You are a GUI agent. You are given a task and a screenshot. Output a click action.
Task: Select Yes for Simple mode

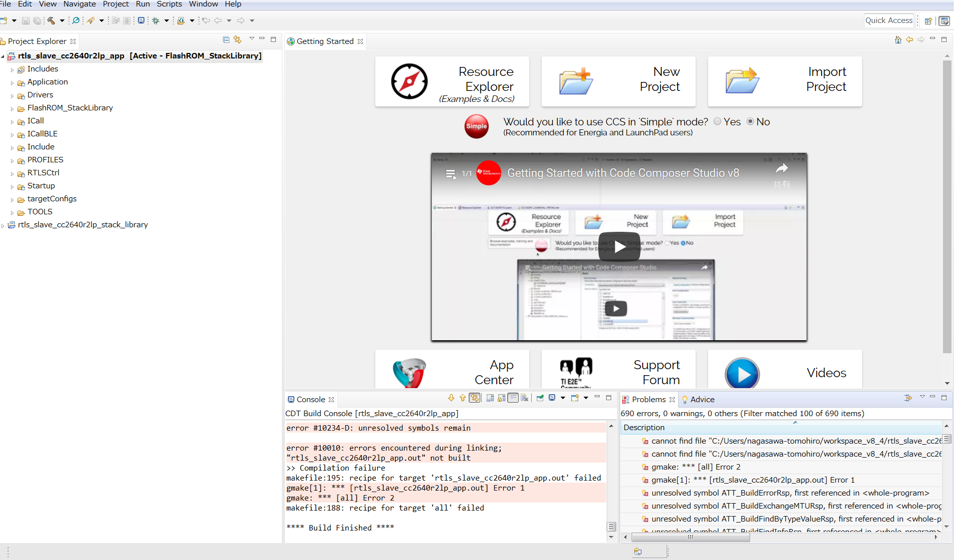point(718,121)
